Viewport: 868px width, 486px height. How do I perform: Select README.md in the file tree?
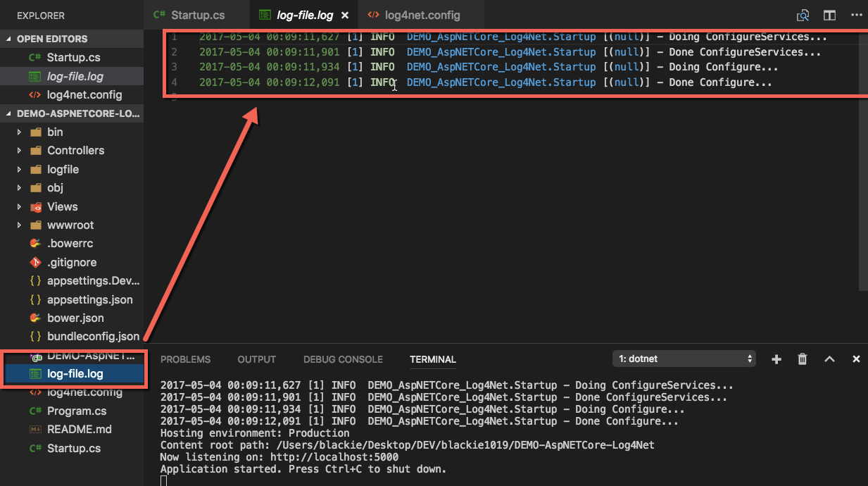79,429
